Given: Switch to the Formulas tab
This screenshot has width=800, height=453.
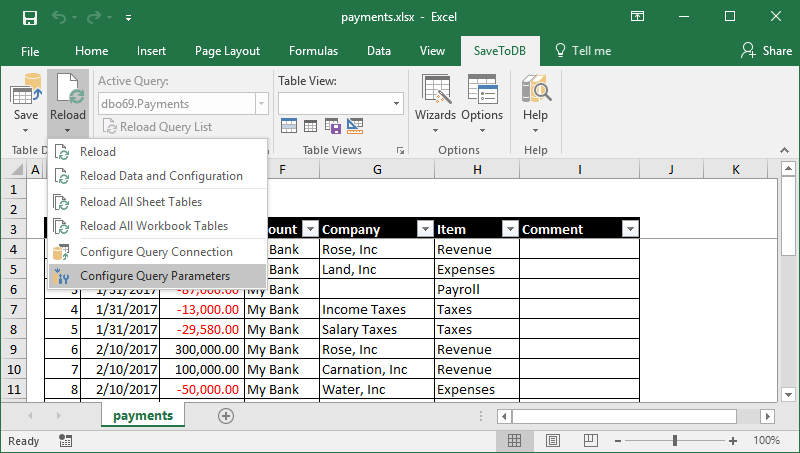Looking at the screenshot, I should point(313,51).
